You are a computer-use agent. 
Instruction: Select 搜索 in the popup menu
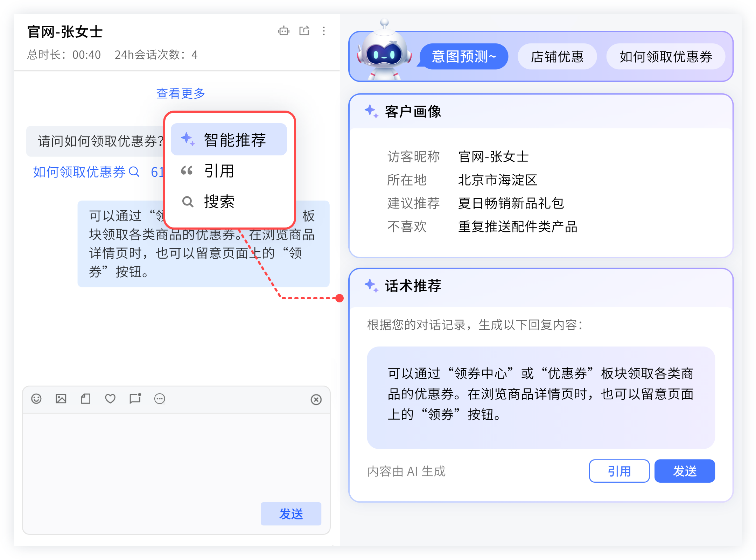[x=219, y=202]
